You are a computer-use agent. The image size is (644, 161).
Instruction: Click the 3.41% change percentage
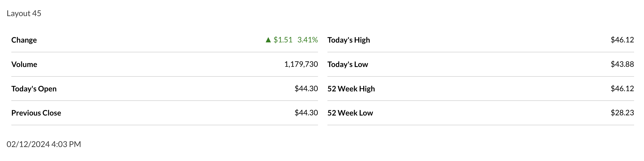(308, 40)
